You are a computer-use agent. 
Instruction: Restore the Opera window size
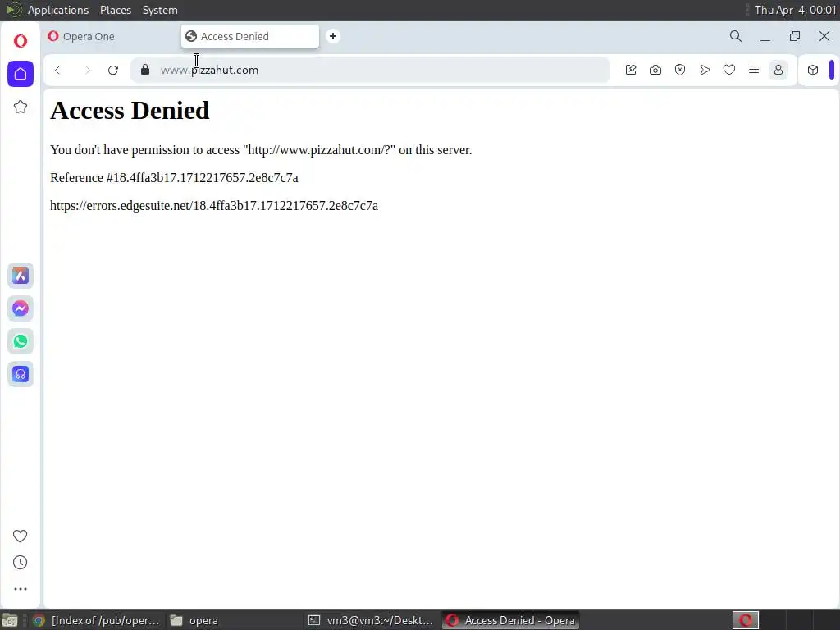(x=794, y=36)
